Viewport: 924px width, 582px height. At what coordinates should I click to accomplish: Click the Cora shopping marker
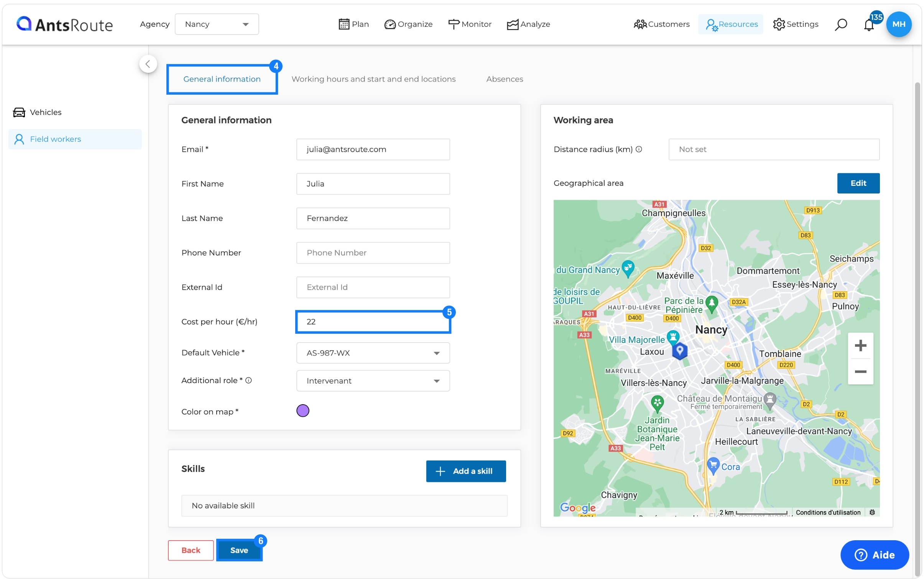click(714, 466)
